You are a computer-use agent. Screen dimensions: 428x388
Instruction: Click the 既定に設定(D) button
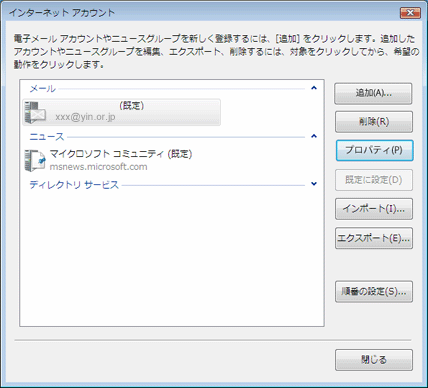(374, 180)
